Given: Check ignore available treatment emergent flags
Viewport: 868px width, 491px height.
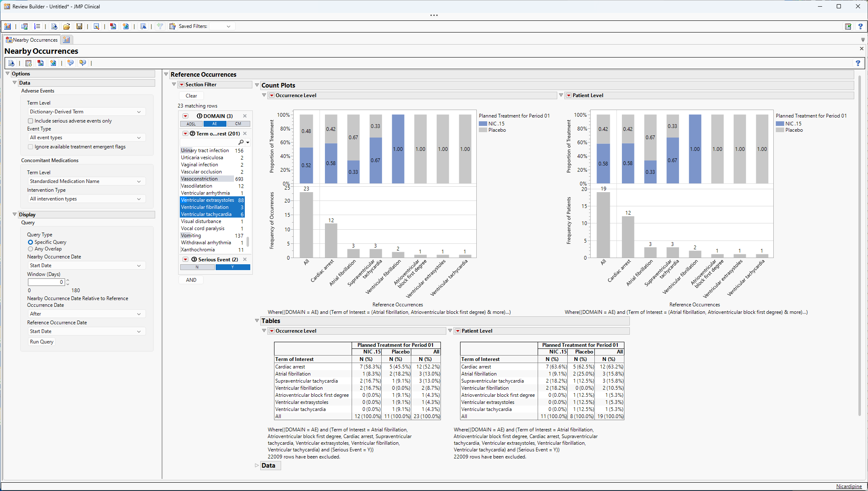Looking at the screenshot, I should click(x=30, y=147).
